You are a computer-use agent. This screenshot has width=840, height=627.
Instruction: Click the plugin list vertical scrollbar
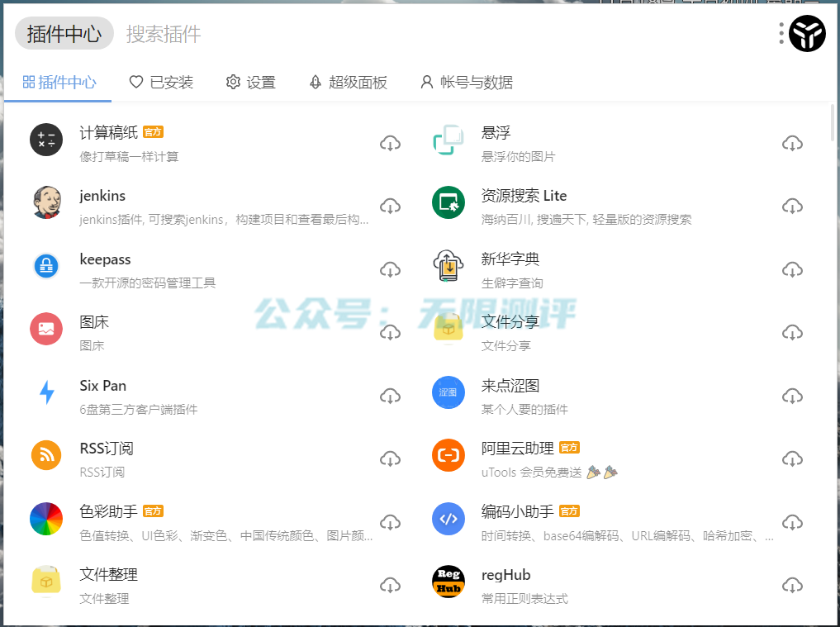832,122
